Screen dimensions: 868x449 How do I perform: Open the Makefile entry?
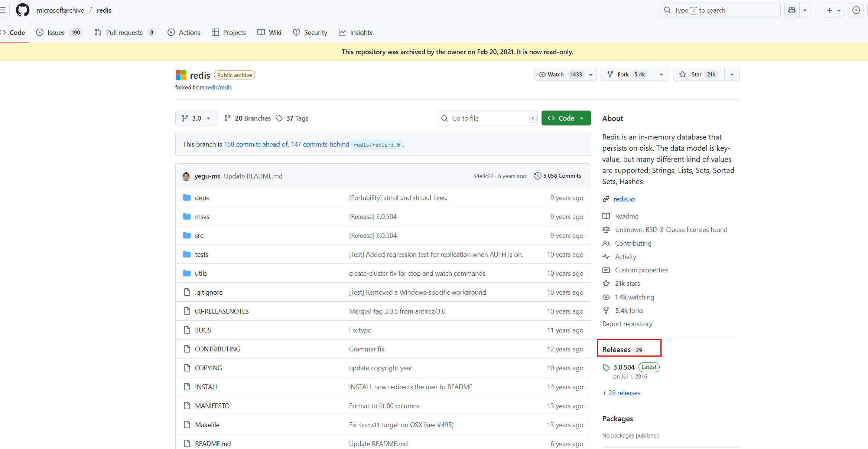pyautogui.click(x=207, y=425)
